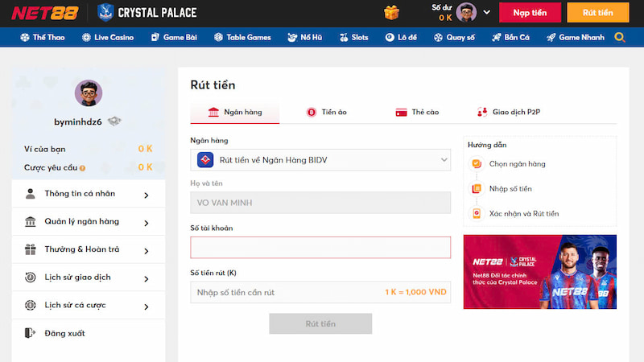The width and height of the screenshot is (644, 362).
Task: Open the Game Bài menu
Action: pyautogui.click(x=174, y=37)
